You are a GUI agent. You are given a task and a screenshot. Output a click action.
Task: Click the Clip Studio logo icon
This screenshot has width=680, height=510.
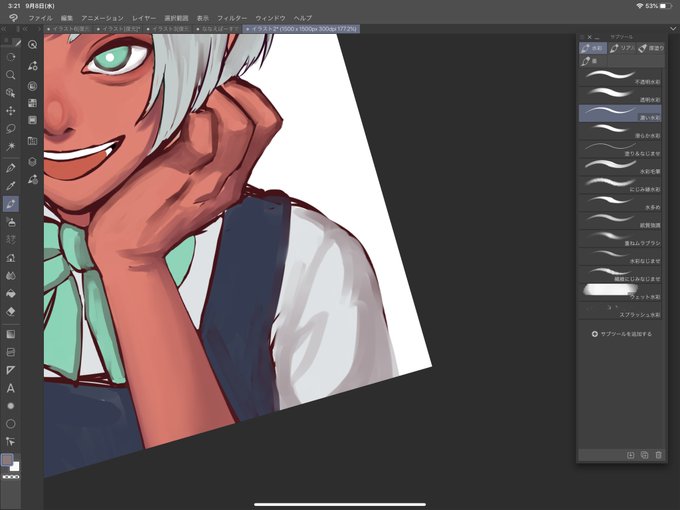point(13,18)
